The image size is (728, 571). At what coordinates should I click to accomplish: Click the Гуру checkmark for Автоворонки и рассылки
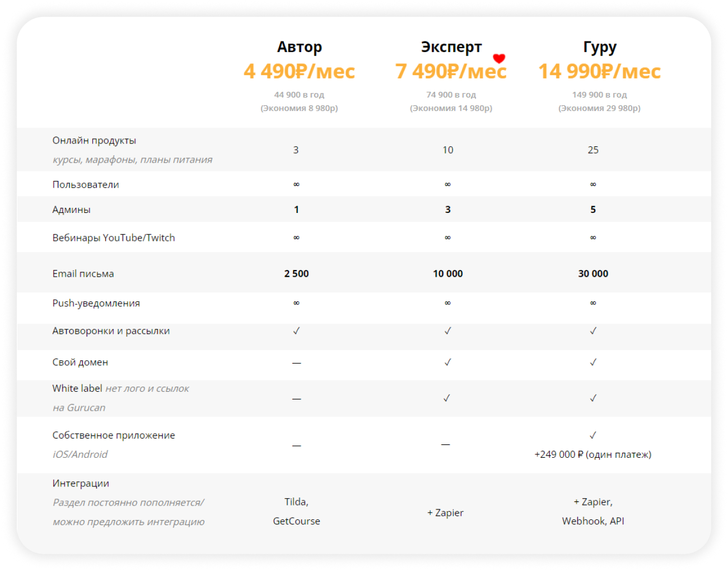(593, 331)
